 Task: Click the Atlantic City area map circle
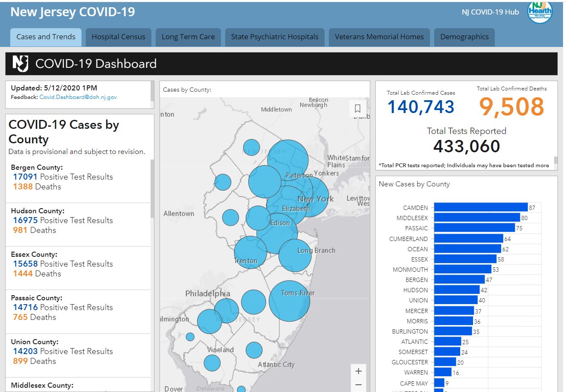coord(254,350)
